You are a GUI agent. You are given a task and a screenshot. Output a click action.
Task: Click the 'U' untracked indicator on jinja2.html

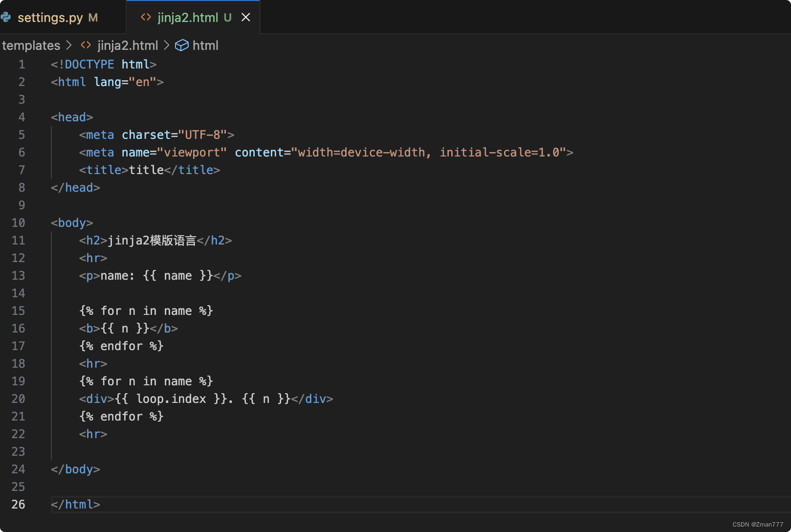click(227, 18)
